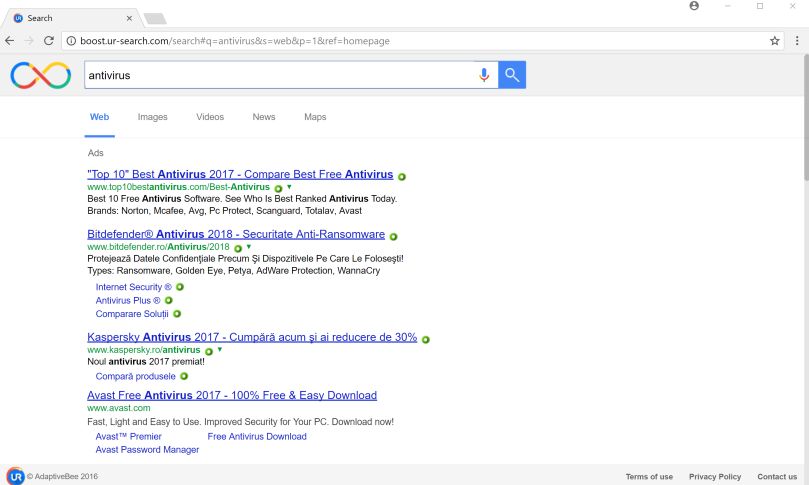Select the Search browser tab
This screenshot has width=809, height=485.
pos(72,18)
